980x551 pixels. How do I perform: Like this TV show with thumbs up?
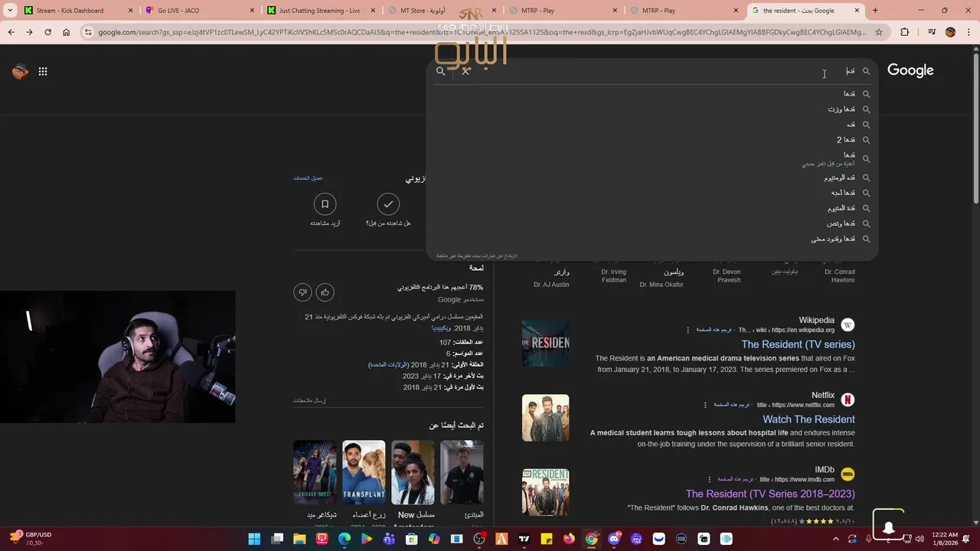point(325,292)
